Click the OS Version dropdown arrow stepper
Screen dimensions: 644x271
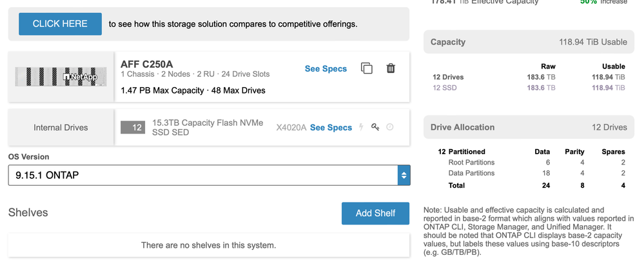[404, 175]
